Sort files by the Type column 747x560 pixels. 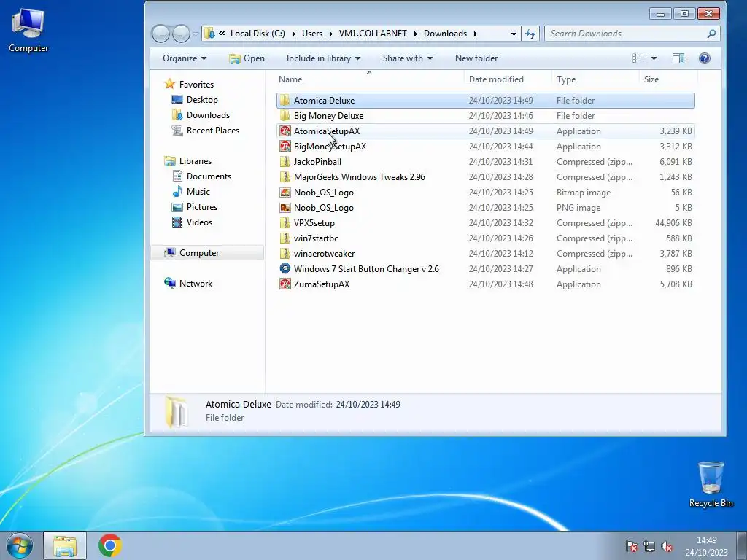(x=595, y=79)
